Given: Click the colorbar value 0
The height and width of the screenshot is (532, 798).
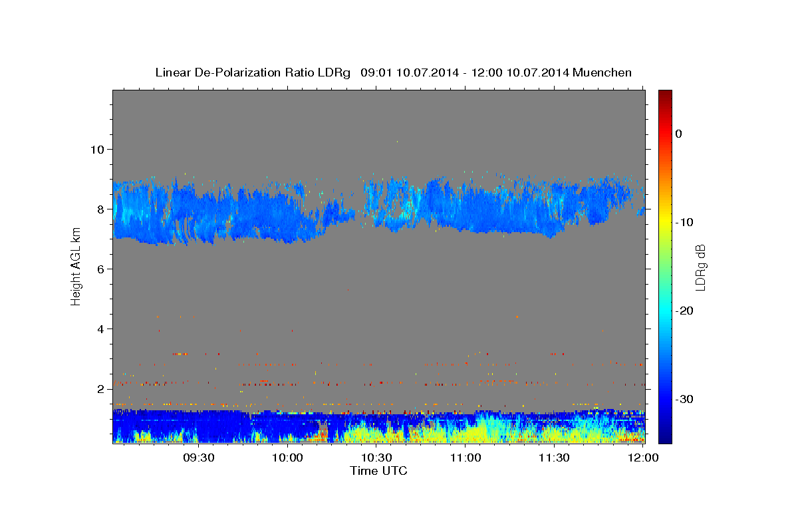Looking at the screenshot, I should coord(679,134).
